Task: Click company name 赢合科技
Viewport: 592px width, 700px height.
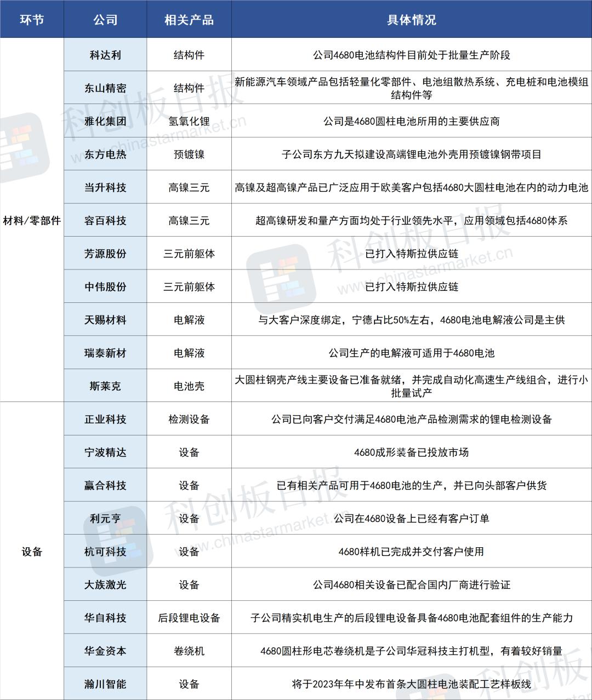Action: [x=105, y=485]
